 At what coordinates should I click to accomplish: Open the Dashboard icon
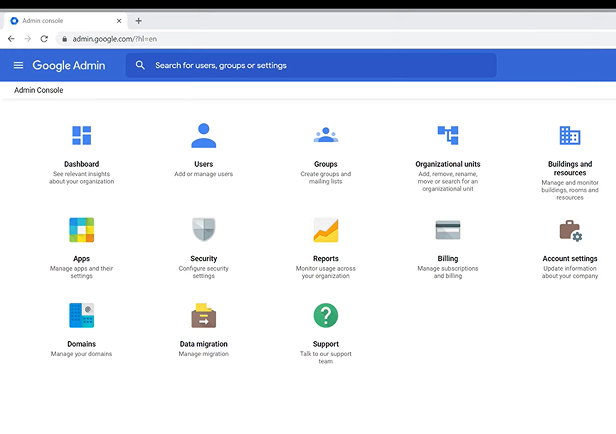point(81,136)
